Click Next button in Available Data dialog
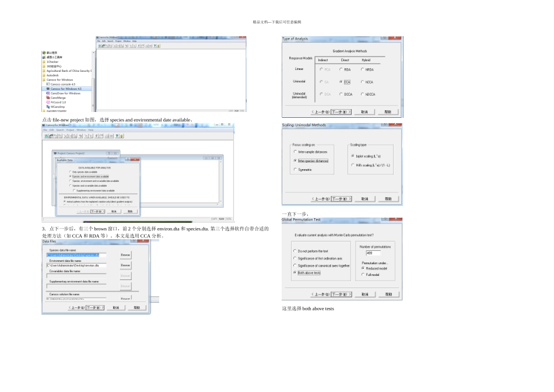Viewport: 554px width, 392px height. tap(97, 211)
